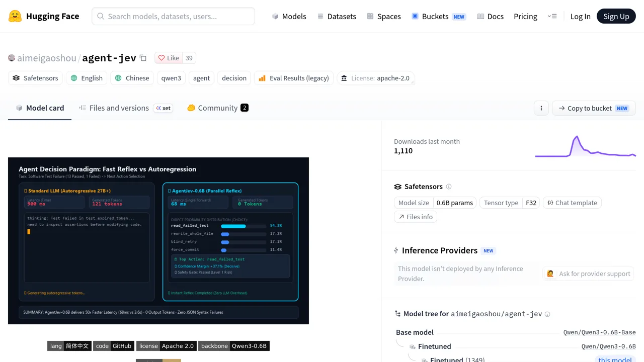Show Model tree info icon

[x=547, y=314]
